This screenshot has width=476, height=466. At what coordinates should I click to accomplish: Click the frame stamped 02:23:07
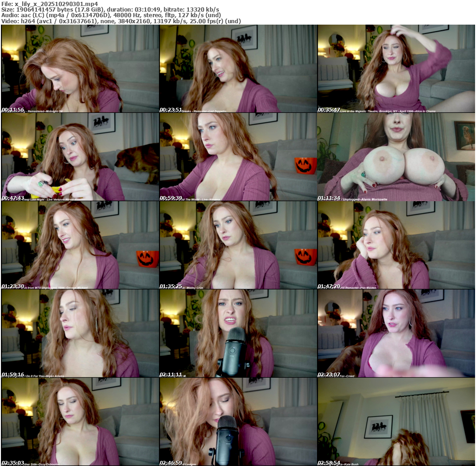[x=396, y=334]
